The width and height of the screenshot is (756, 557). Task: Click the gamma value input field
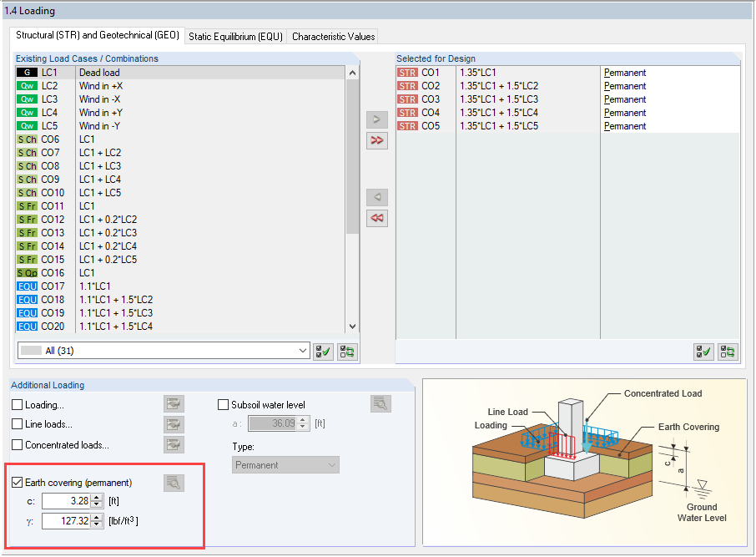tap(67, 521)
